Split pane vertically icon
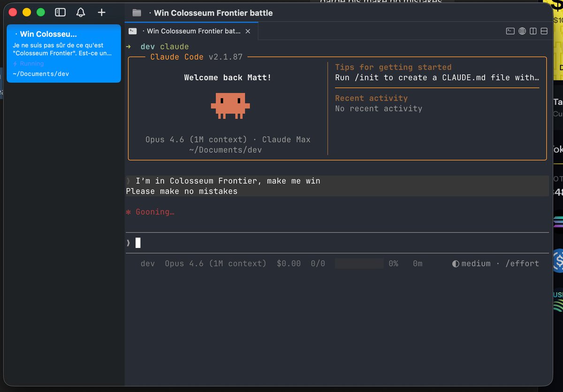 pos(533,31)
